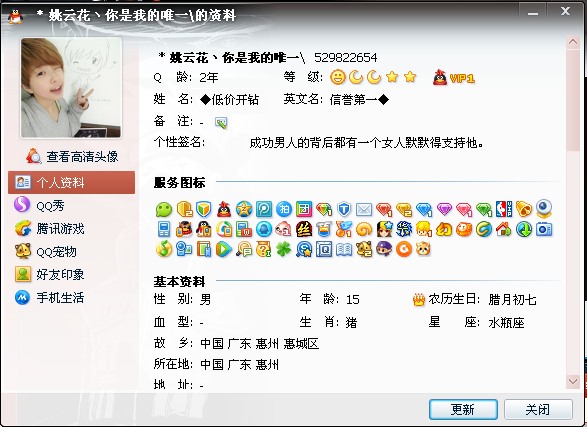587x427 pixels.
Task: Click the profile avatar photo
Action: click(x=71, y=88)
